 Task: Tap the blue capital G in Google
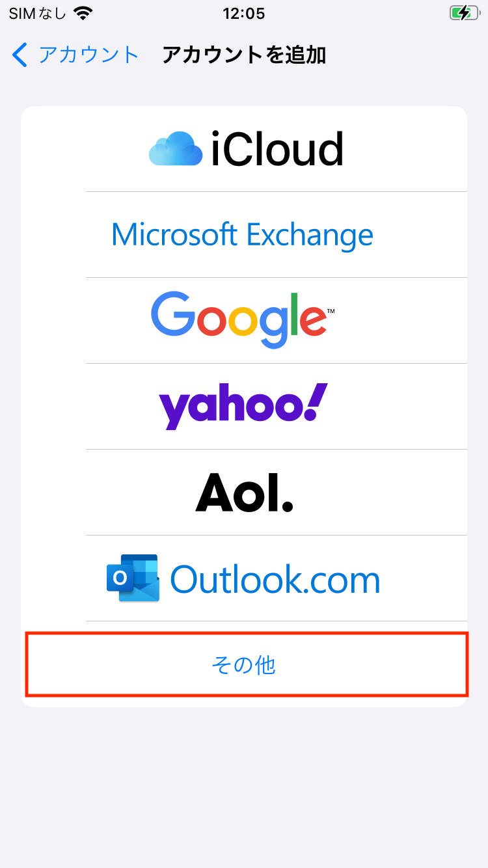(172, 314)
